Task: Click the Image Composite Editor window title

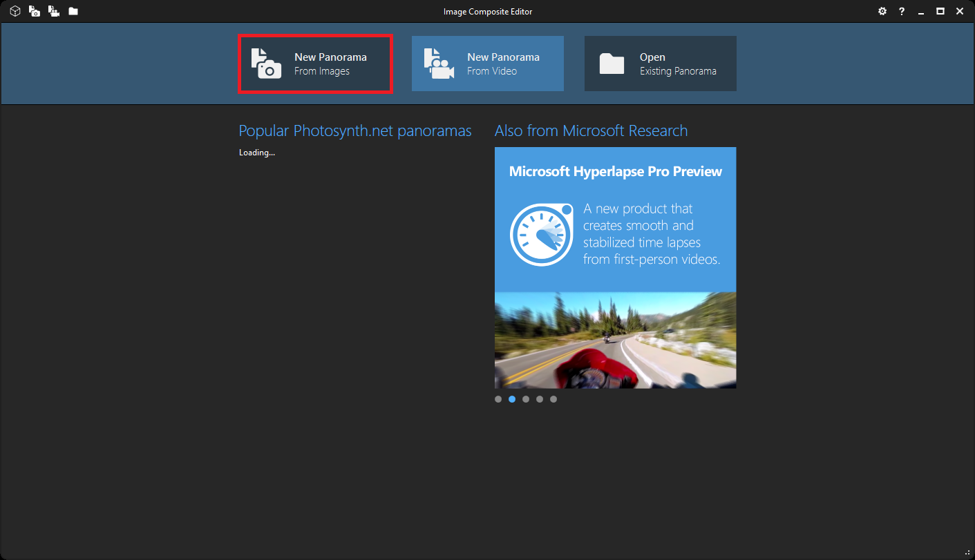Action: pyautogui.click(x=488, y=12)
